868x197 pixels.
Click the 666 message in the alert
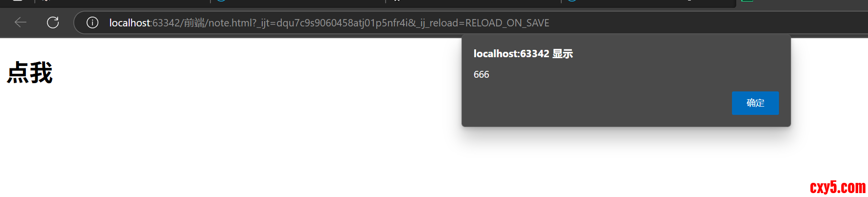(481, 74)
